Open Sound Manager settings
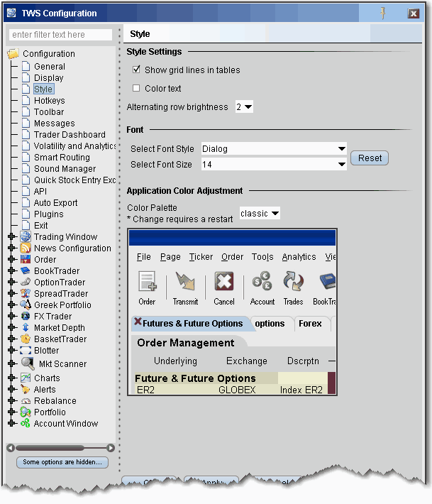Screen dimensions: 432x504 click(65, 169)
